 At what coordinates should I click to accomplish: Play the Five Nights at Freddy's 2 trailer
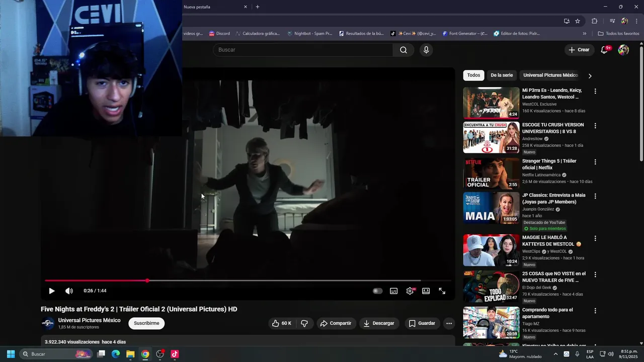pos(51,291)
